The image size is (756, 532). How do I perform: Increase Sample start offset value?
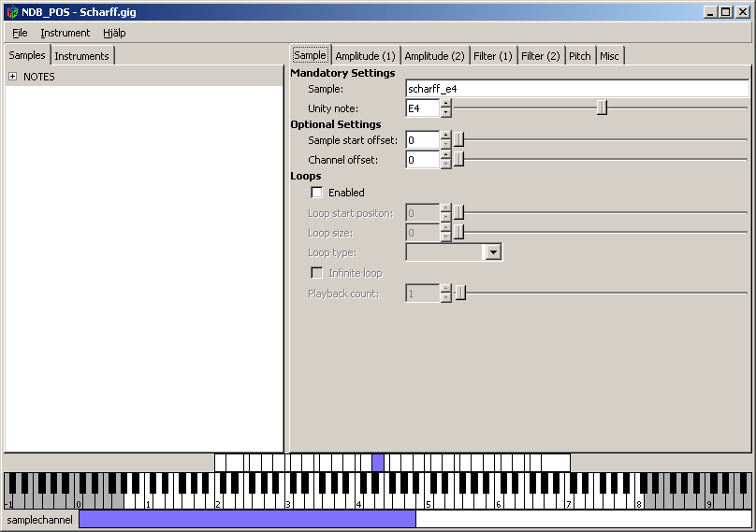point(446,136)
